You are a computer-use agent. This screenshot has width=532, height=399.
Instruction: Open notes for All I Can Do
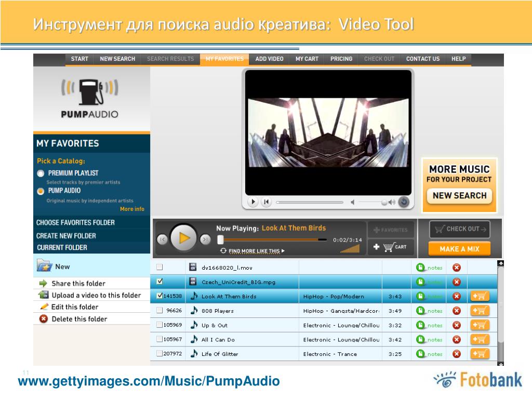pyautogui.click(x=429, y=339)
